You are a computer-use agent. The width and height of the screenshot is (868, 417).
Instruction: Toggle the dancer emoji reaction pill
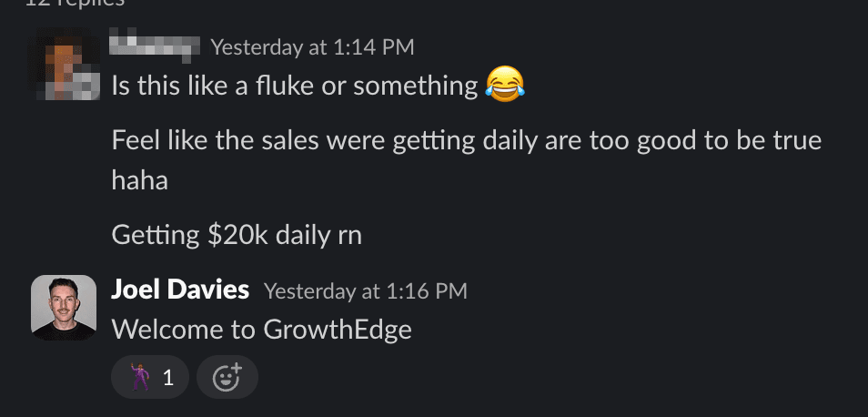149,377
